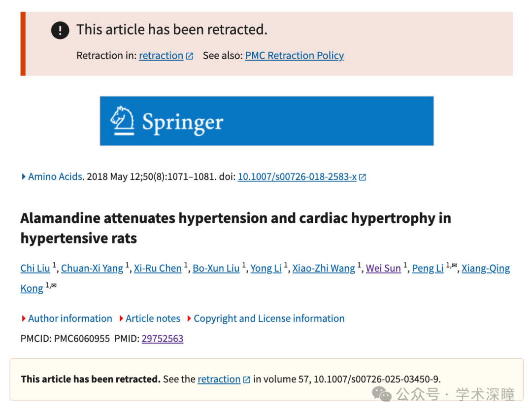The image size is (532, 416).
Task: Click the Springer publisher banner
Action: pyautogui.click(x=266, y=121)
